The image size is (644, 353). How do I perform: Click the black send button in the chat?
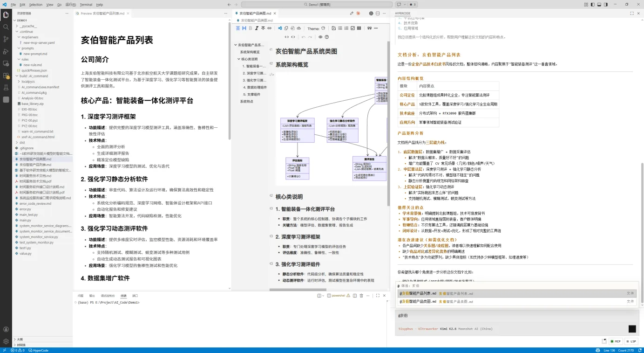632,329
